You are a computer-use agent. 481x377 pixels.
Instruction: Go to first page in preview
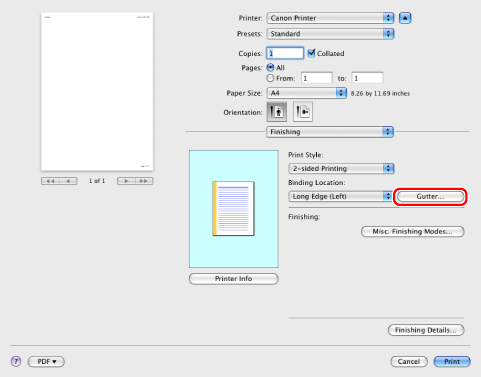tap(50, 181)
